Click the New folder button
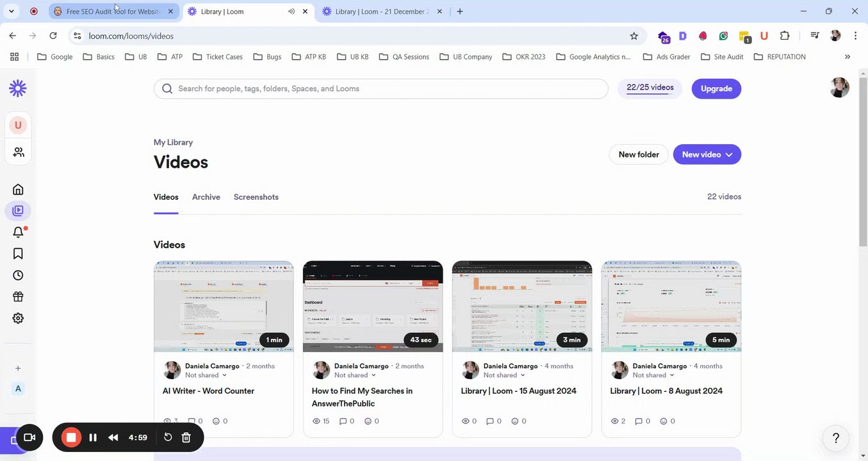Screen dimensions: 868x461 pyautogui.click(x=639, y=154)
